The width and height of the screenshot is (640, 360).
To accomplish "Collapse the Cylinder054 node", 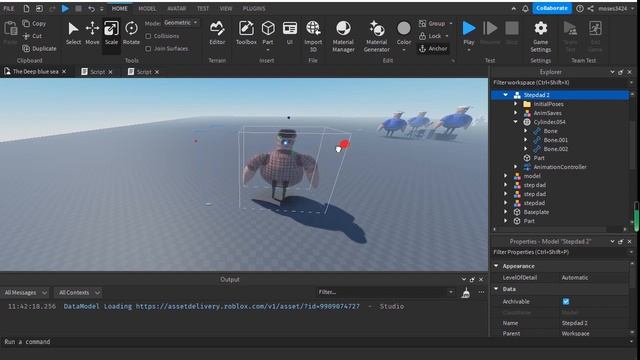I will (x=516, y=122).
